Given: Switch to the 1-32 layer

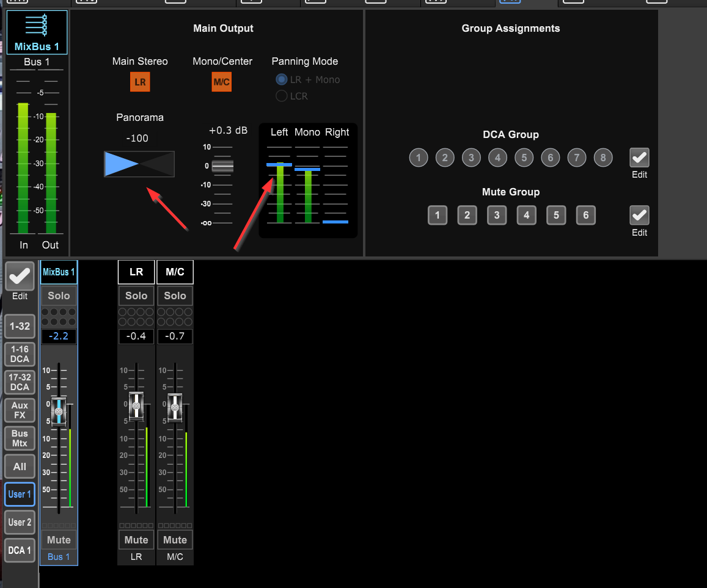Looking at the screenshot, I should [x=20, y=326].
